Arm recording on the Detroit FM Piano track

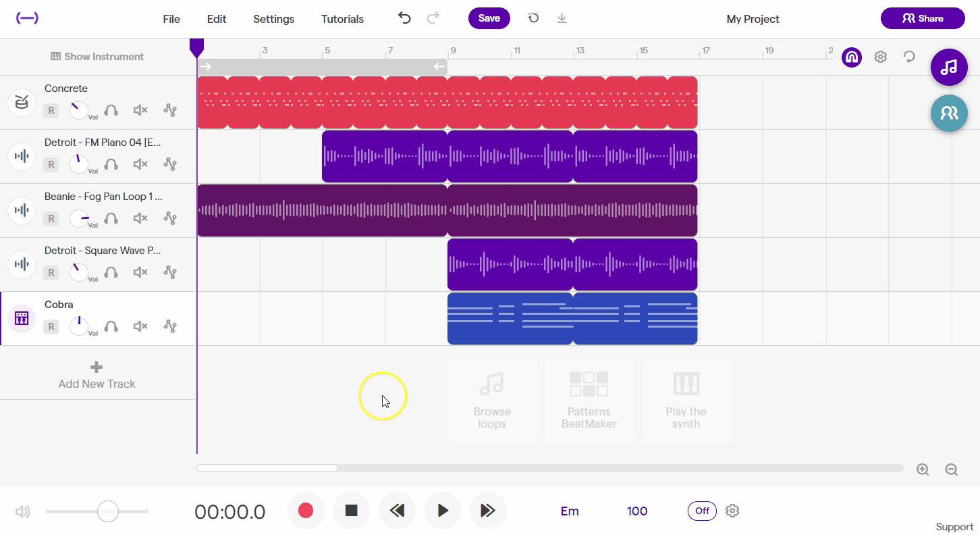[51, 164]
